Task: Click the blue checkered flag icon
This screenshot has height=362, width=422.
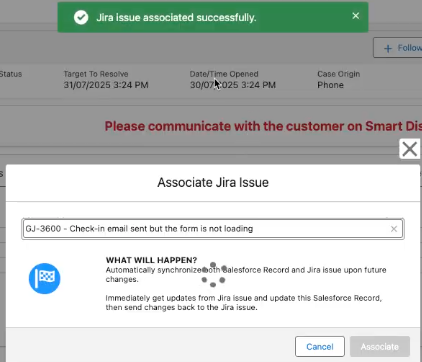Action: point(44,278)
